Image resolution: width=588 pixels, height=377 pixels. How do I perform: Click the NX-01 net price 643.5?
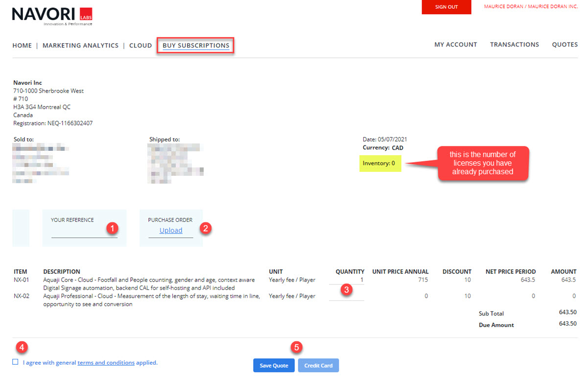point(528,280)
